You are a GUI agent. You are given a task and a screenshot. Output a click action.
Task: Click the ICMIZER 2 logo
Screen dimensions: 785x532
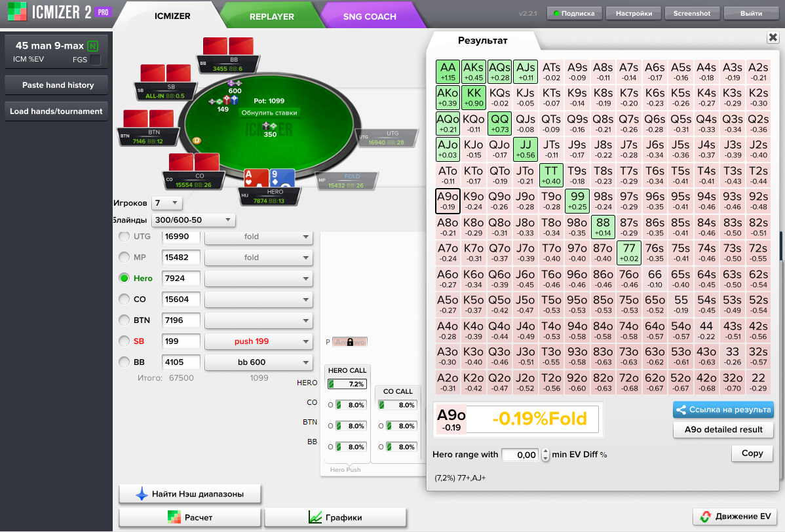(49, 12)
